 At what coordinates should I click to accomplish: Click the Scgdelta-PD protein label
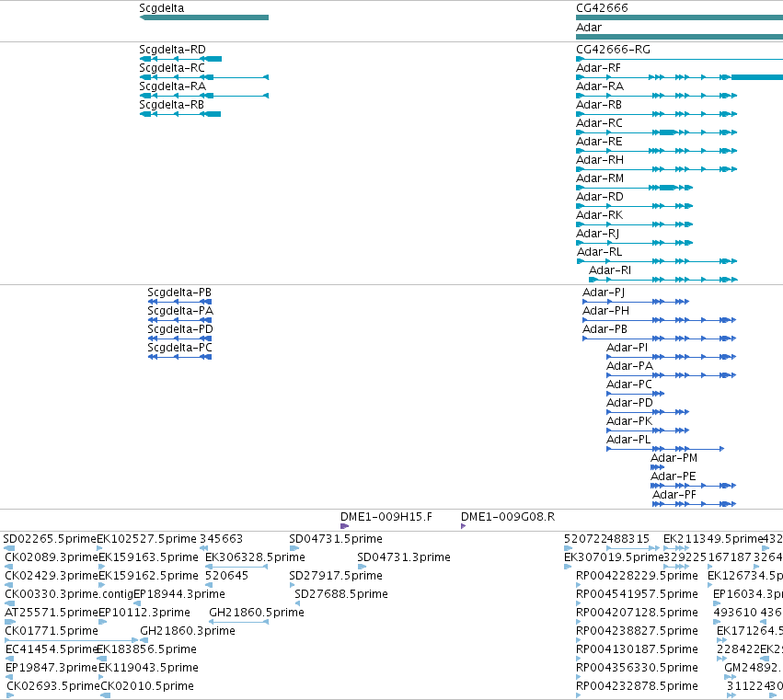click(180, 329)
